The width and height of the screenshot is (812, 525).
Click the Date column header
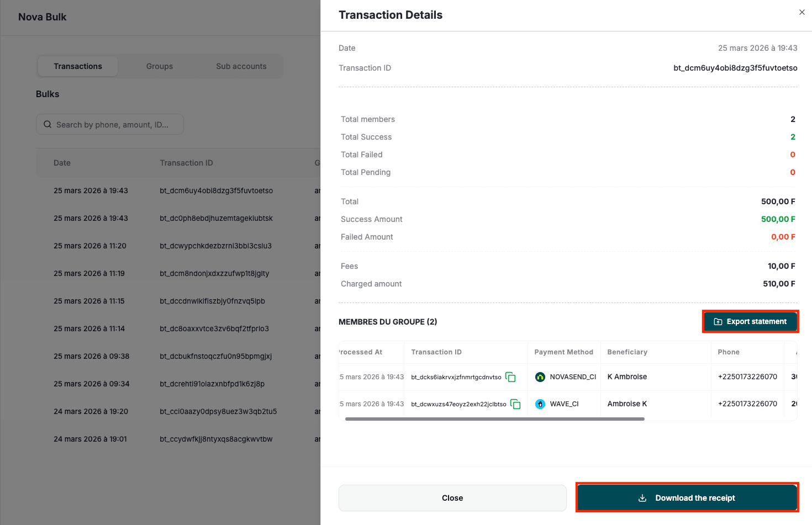(62, 163)
